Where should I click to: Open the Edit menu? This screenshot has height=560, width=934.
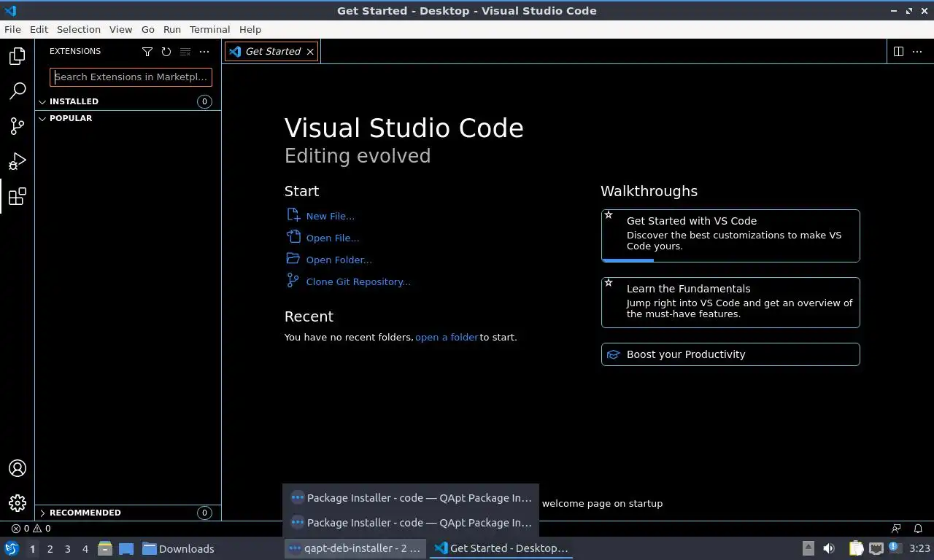coord(39,29)
